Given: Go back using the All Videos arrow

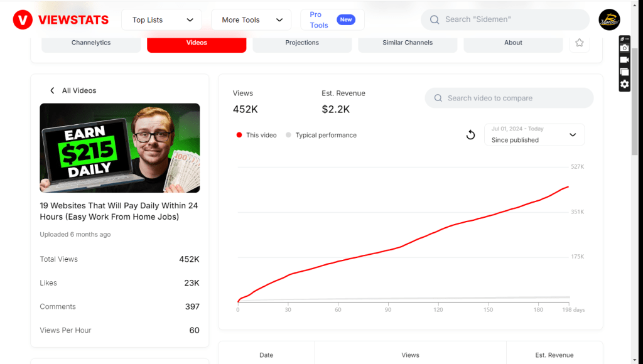Looking at the screenshot, I should click(x=52, y=90).
